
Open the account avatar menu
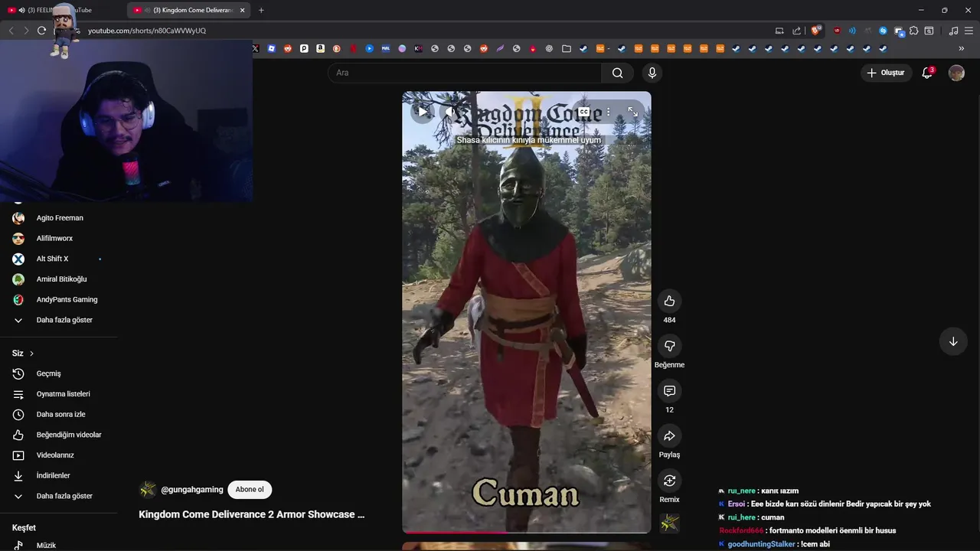(x=956, y=73)
